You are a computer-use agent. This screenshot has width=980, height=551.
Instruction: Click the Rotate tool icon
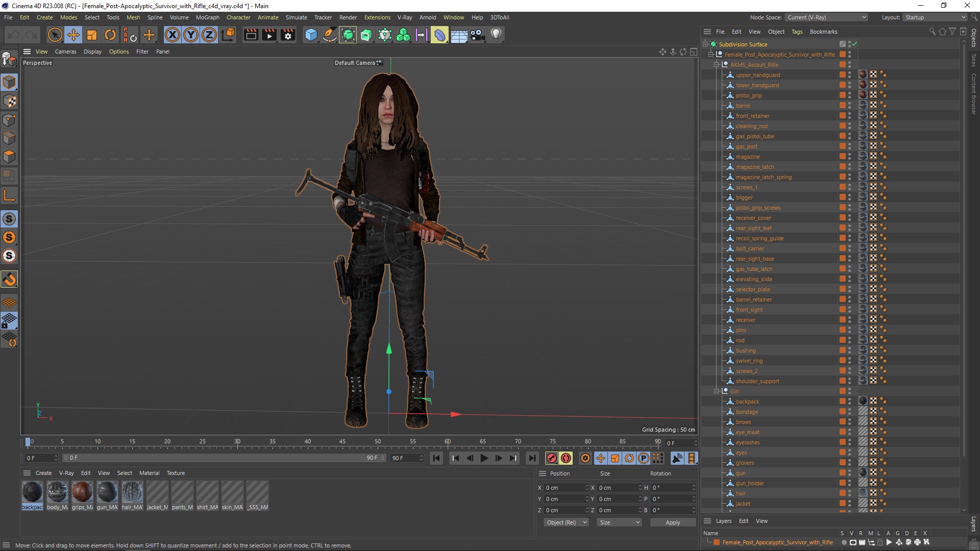(x=110, y=34)
